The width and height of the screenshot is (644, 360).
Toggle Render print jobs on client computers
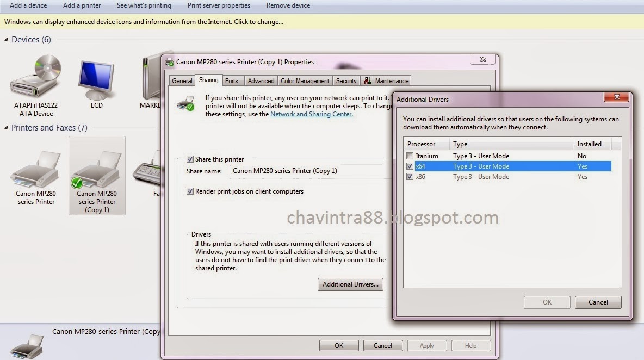coord(190,191)
